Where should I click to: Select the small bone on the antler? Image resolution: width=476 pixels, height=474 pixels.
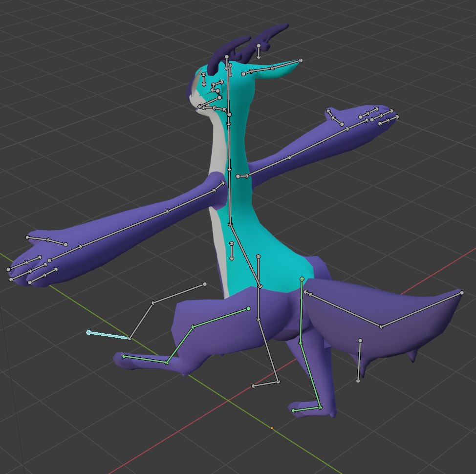[259, 51]
